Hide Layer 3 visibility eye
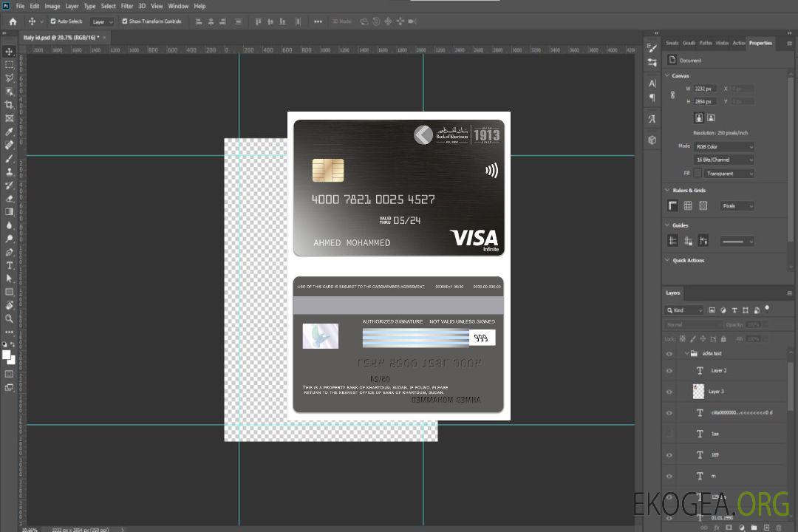The image size is (798, 532). (x=669, y=392)
